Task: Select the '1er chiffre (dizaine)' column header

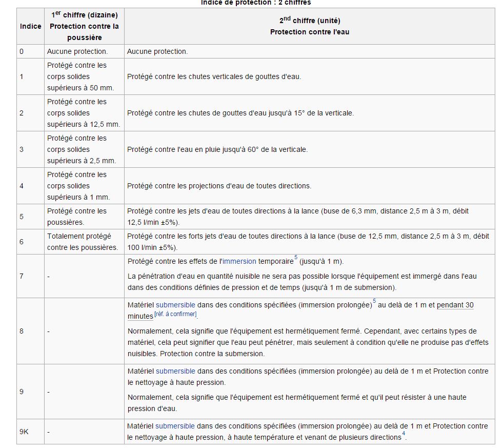Action: point(84,26)
